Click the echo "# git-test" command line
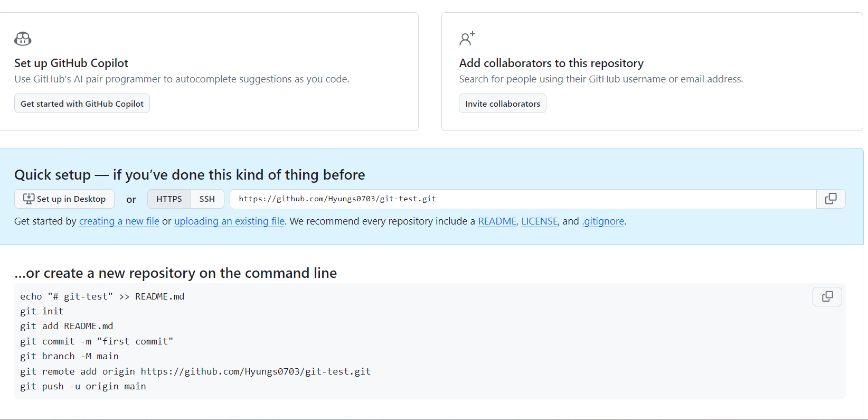Screen dimensions: 868x420 (x=102, y=296)
